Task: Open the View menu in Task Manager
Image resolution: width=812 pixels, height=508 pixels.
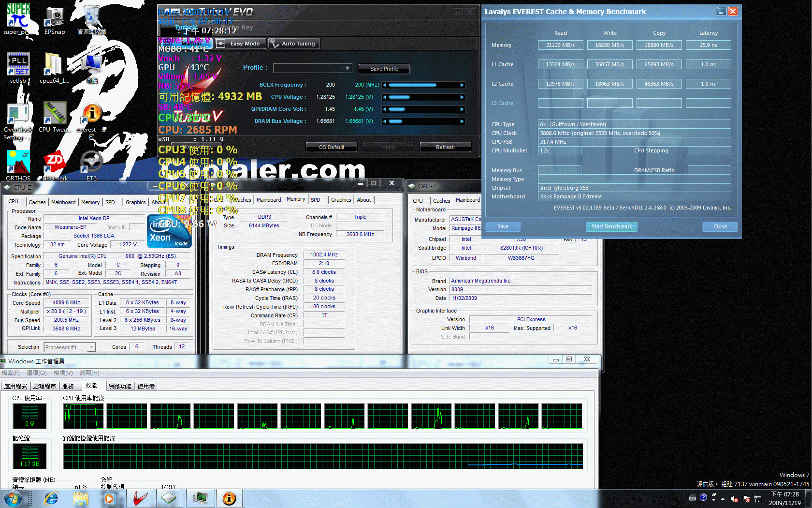Action: 63,373
